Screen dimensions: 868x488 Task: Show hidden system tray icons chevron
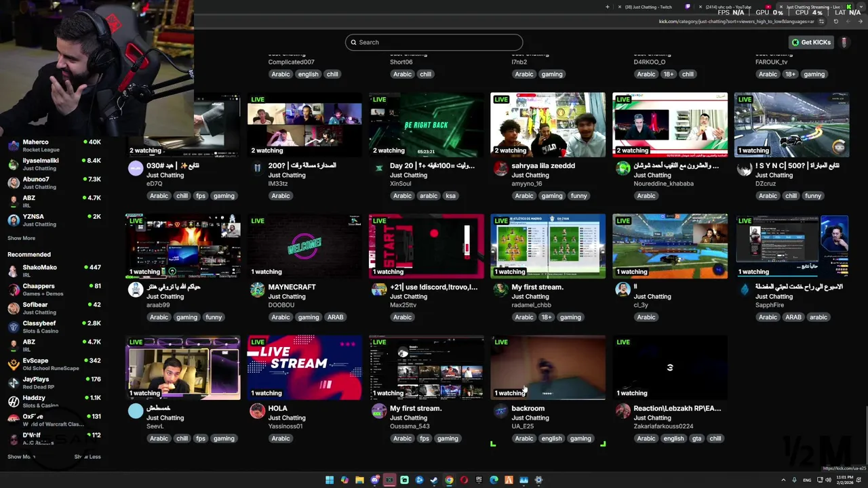[x=783, y=480]
